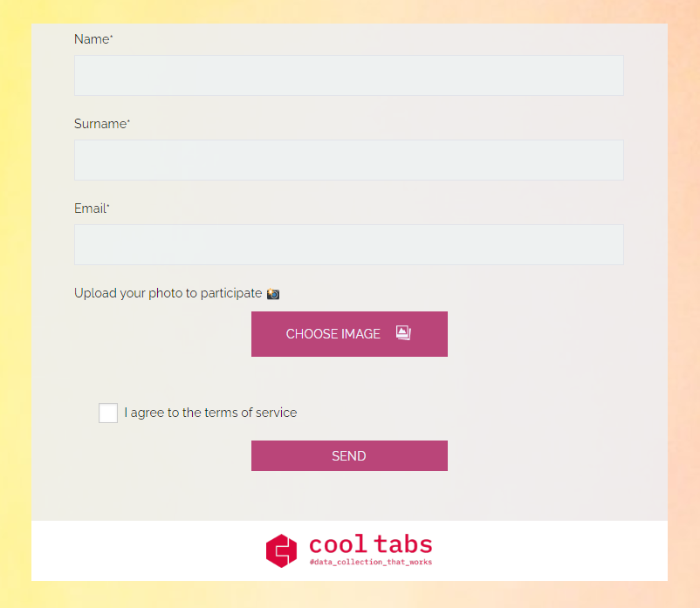The width and height of the screenshot is (700, 608).
Task: Click the asterisk next to the Email label
Action: [x=107, y=204]
